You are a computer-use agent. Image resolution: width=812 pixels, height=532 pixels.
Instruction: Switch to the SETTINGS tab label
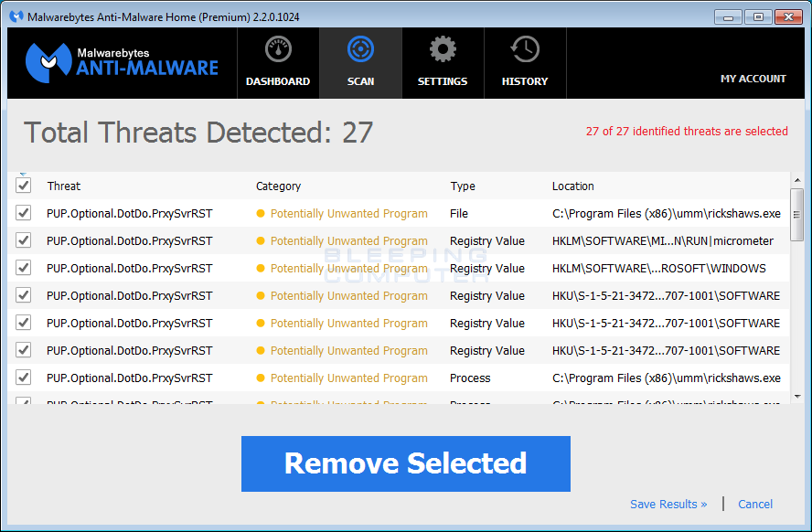pos(443,81)
